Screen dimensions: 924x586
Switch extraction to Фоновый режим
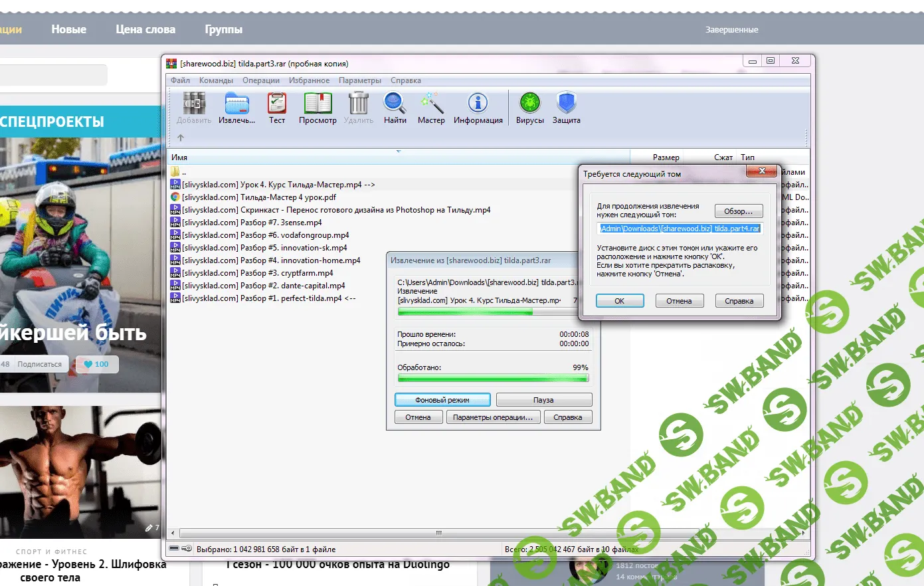coord(442,400)
